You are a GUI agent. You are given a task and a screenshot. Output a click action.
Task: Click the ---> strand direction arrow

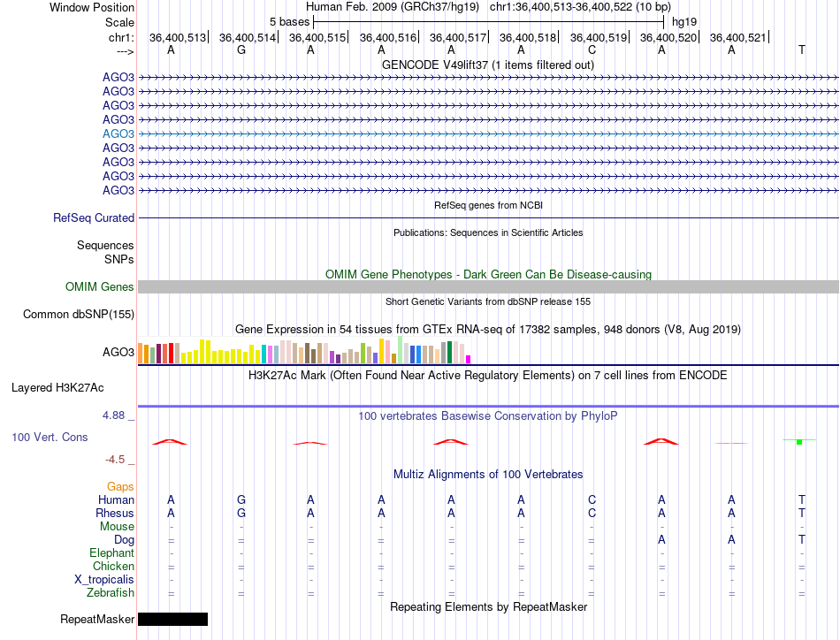[x=125, y=51]
